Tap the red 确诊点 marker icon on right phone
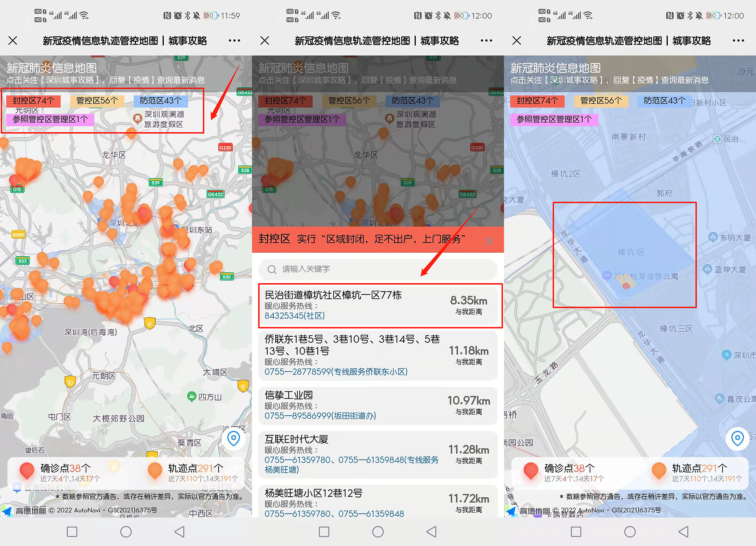The width and height of the screenshot is (756, 546). (531, 471)
